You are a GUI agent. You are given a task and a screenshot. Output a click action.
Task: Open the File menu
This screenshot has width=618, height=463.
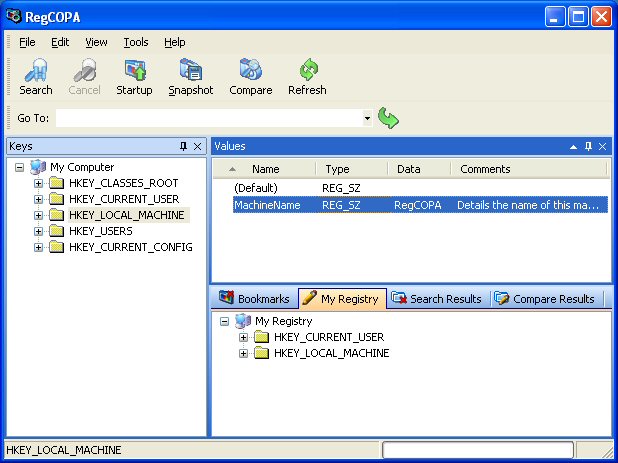pos(27,42)
